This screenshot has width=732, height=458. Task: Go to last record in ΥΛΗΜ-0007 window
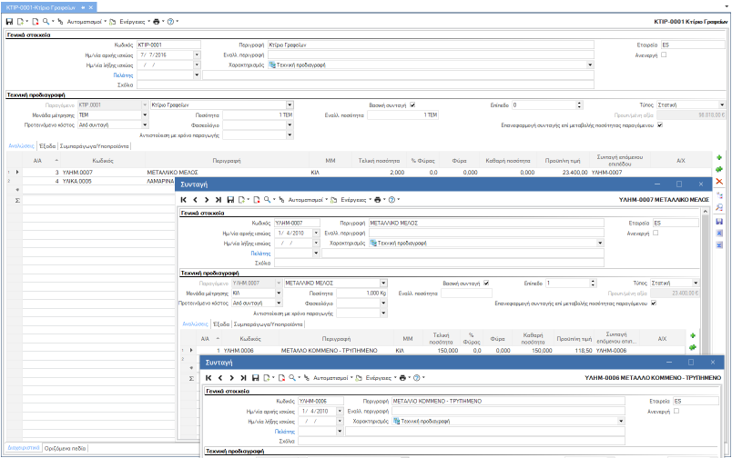tap(218, 200)
